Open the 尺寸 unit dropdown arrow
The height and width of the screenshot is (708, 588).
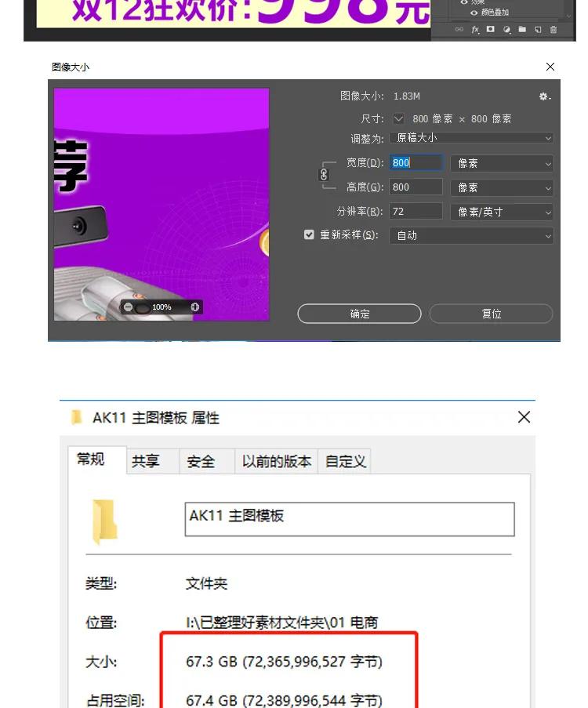[x=398, y=118]
